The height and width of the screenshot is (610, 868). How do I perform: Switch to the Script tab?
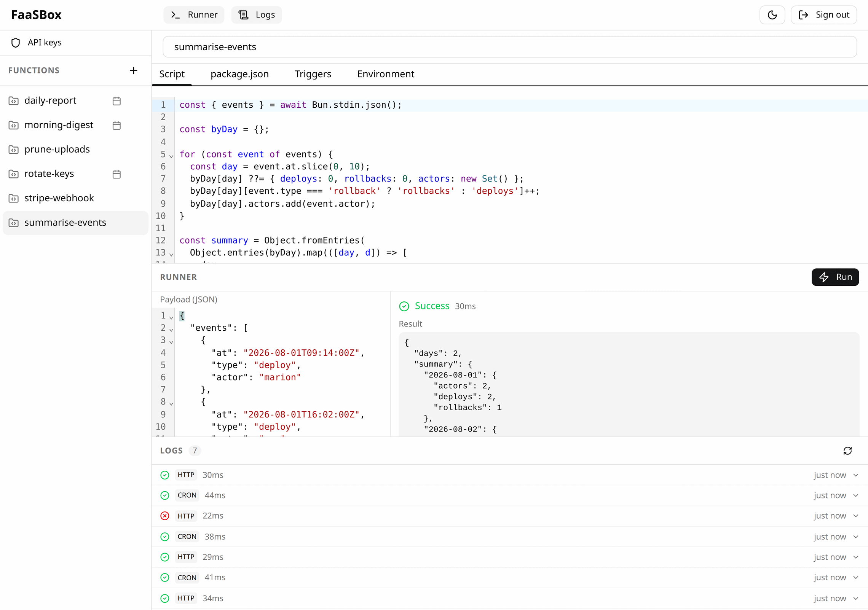coord(172,74)
